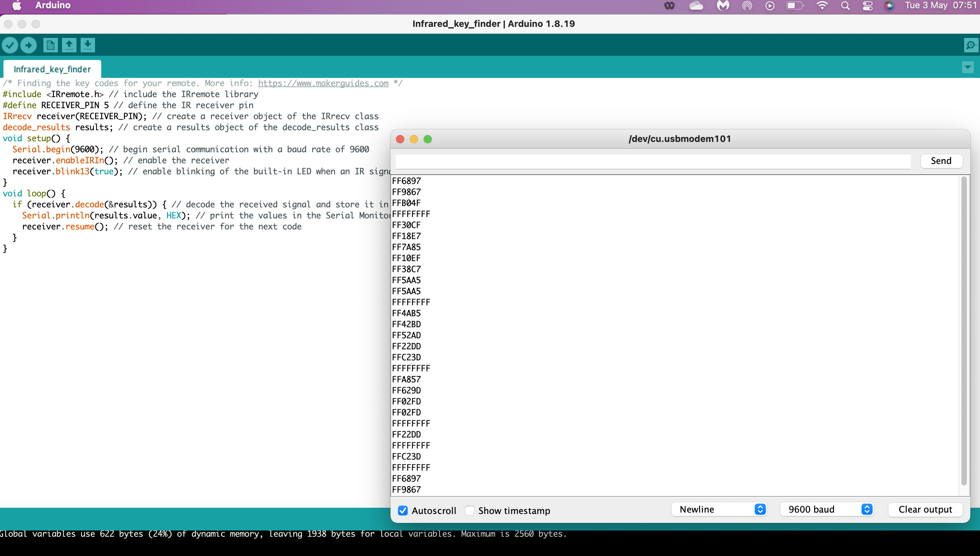
Task: Save the current sketch
Action: pyautogui.click(x=88, y=45)
